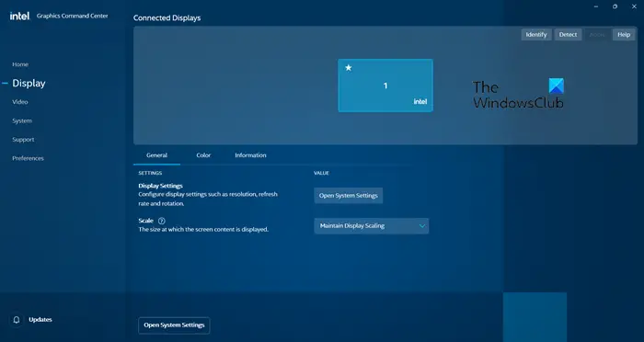The height and width of the screenshot is (342, 644).
Task: Switch to the Color tab
Action: tap(203, 155)
